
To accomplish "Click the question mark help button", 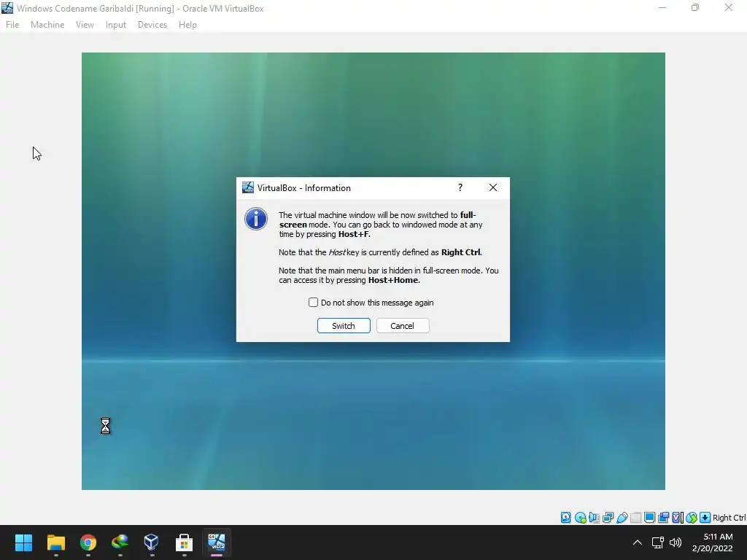I will pyautogui.click(x=460, y=187).
